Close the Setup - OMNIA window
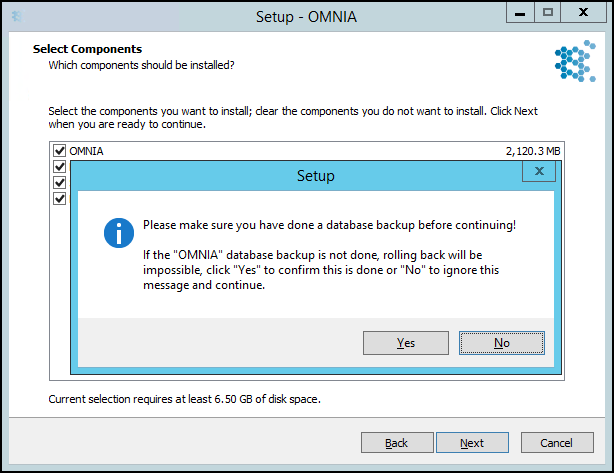Image resolution: width=614 pixels, height=473 pixels. (x=583, y=13)
